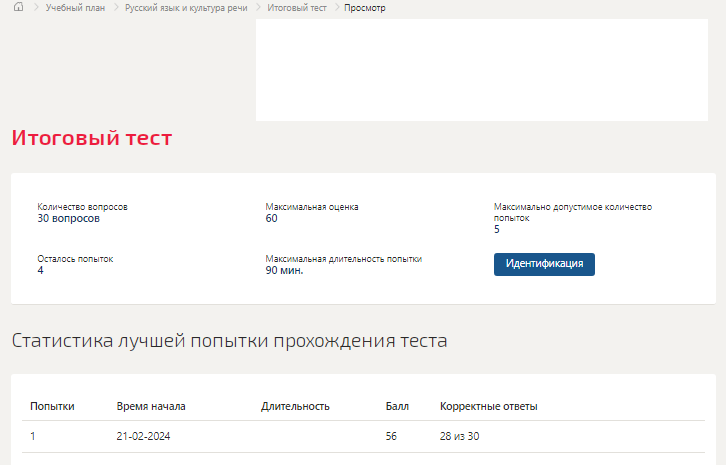The height and width of the screenshot is (465, 726).
Task: Return to Итоговый тест breadcrumb link
Action: point(297,8)
